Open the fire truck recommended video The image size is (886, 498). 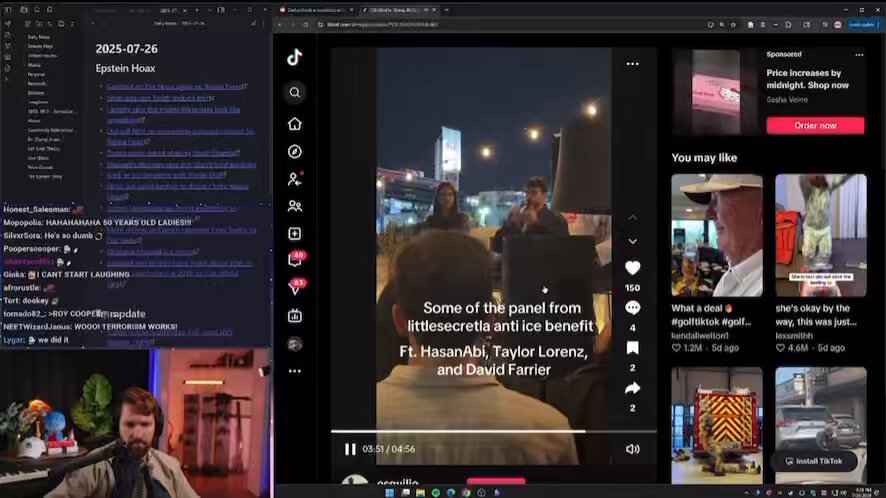[x=716, y=425]
